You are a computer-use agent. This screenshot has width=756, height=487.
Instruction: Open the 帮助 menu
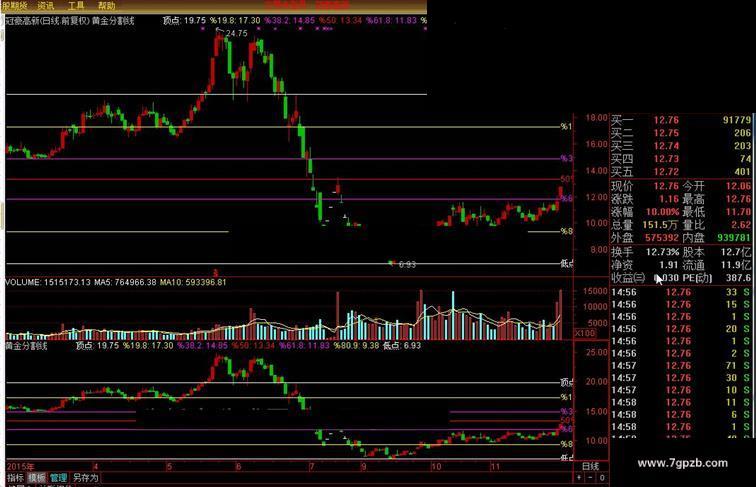(x=107, y=6)
